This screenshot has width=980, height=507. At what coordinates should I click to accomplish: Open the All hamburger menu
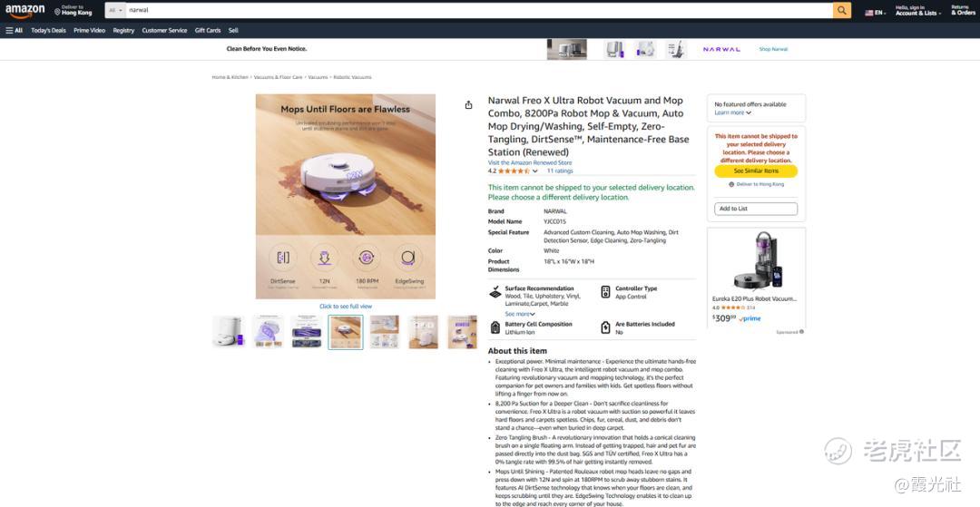pos(15,30)
